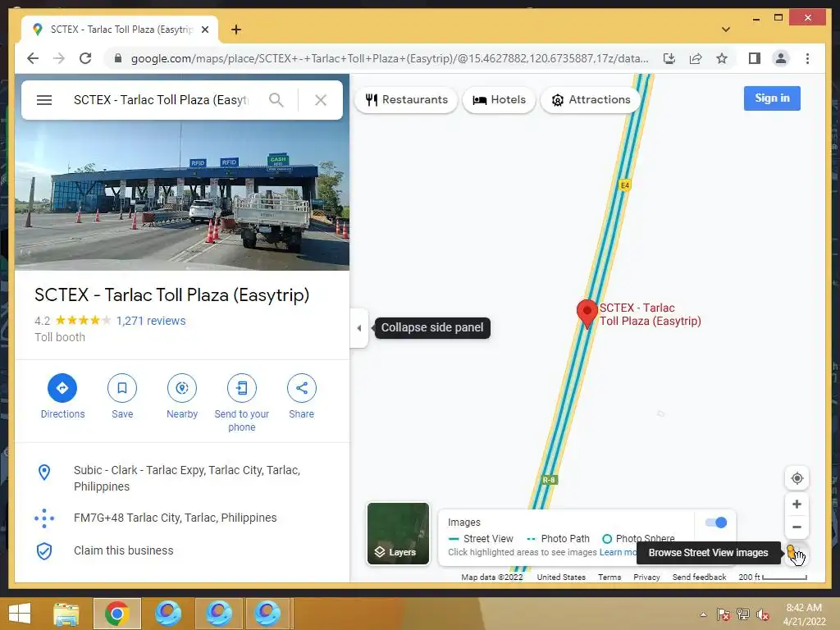Click the search magnifier icon
The image size is (840, 630).
[x=276, y=100]
